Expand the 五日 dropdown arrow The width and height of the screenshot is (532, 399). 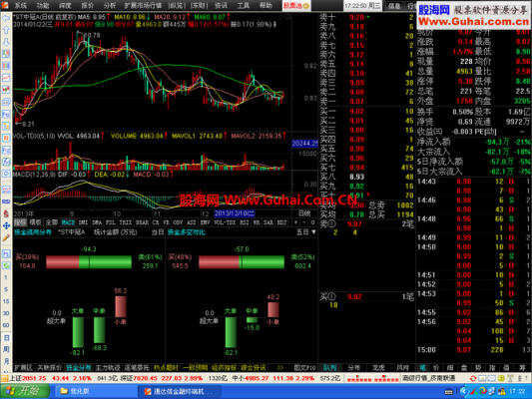tap(313, 232)
